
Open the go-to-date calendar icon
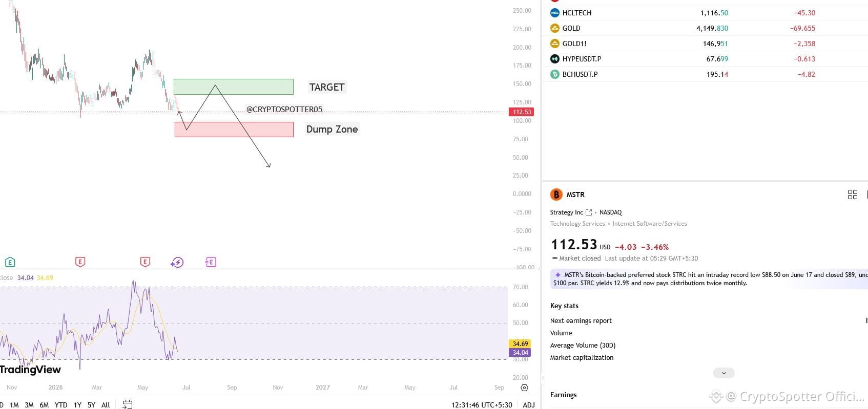[128, 404]
